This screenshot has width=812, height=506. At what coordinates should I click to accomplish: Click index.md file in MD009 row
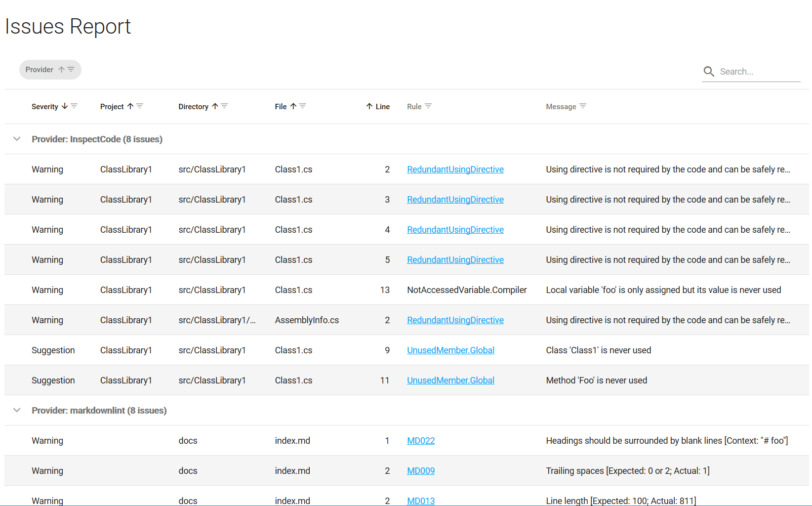coord(292,471)
